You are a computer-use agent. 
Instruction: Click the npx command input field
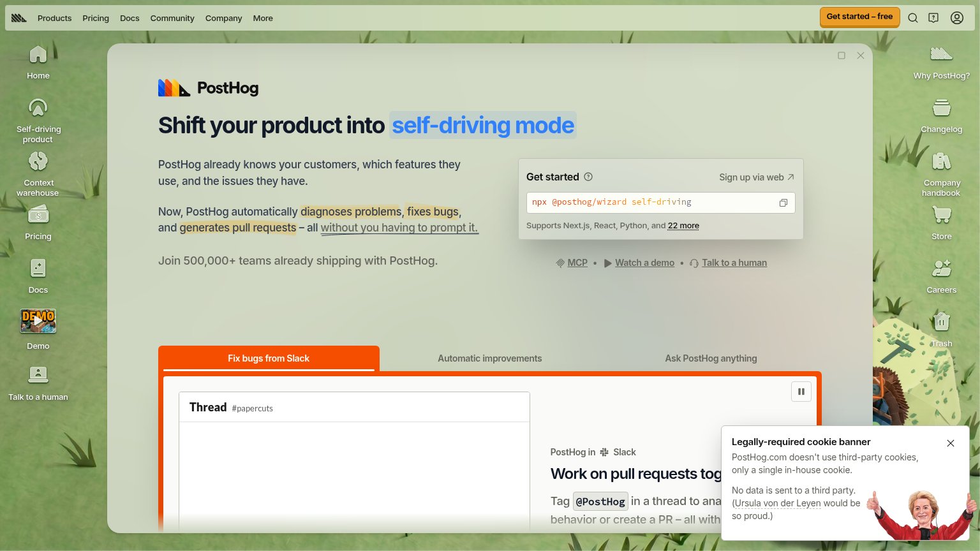coord(660,203)
